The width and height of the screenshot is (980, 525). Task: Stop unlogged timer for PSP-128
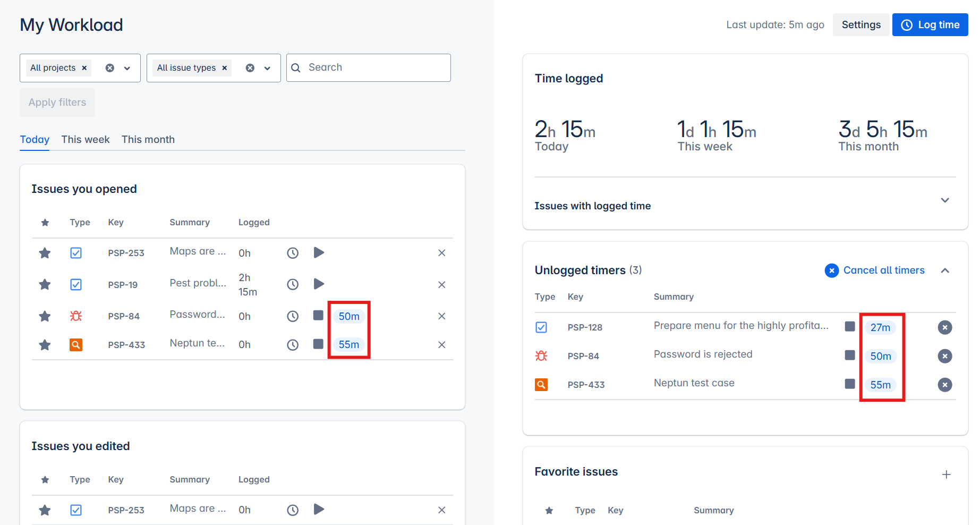click(850, 326)
